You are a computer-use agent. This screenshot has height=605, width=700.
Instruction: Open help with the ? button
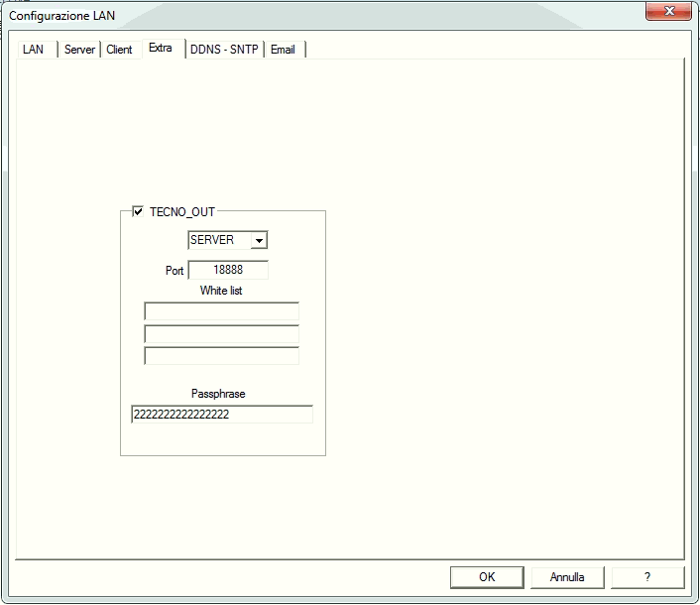tap(647, 576)
